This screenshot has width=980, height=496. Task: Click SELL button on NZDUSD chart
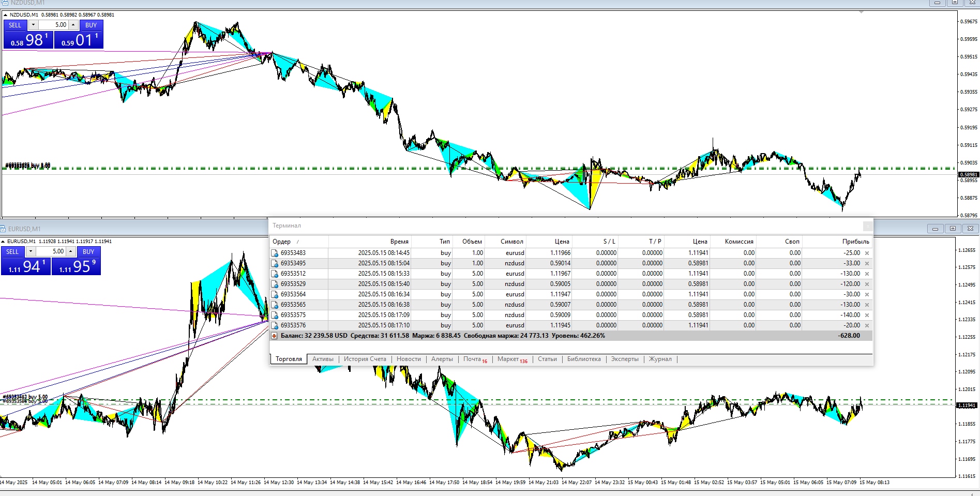pyautogui.click(x=15, y=25)
